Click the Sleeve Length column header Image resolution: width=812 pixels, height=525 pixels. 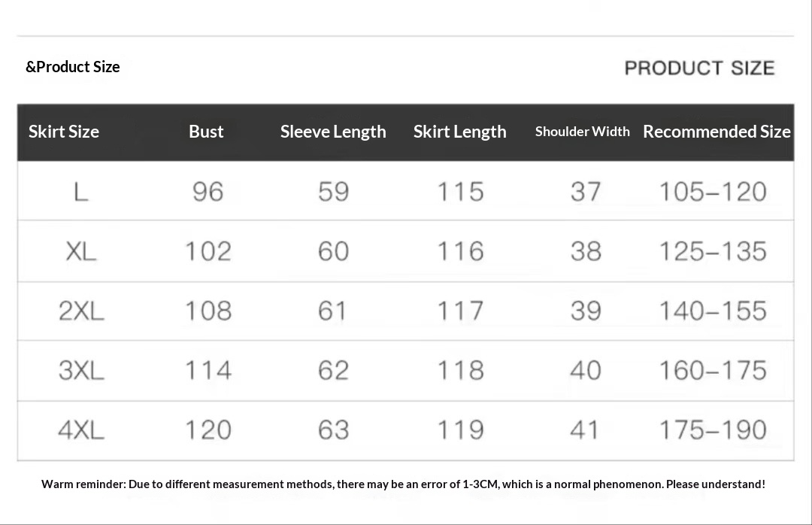pos(333,132)
